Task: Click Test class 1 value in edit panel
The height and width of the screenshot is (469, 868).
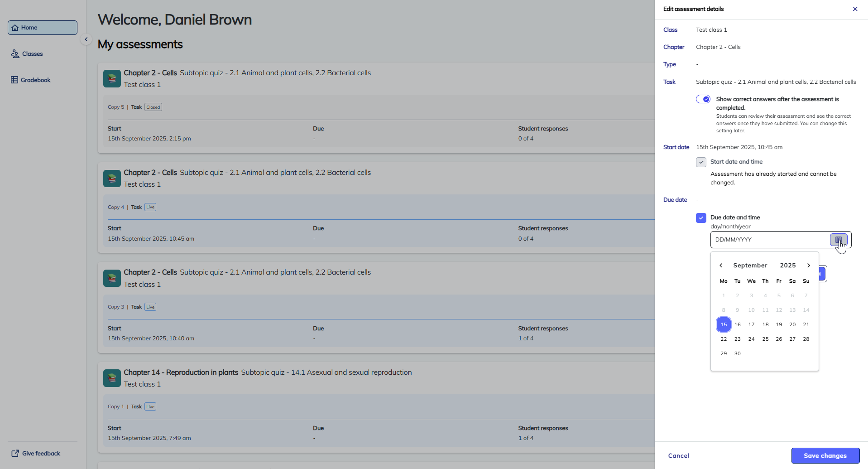Action: [x=711, y=30]
